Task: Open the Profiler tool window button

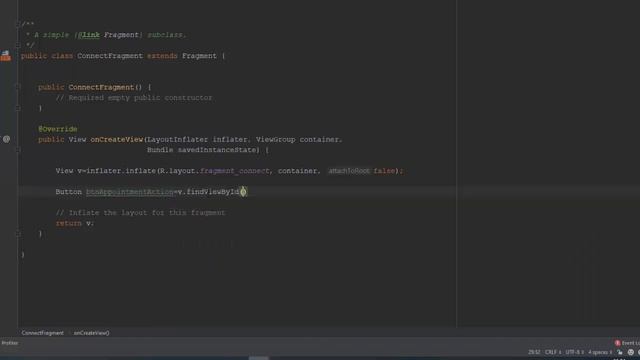Action: pos(9,343)
